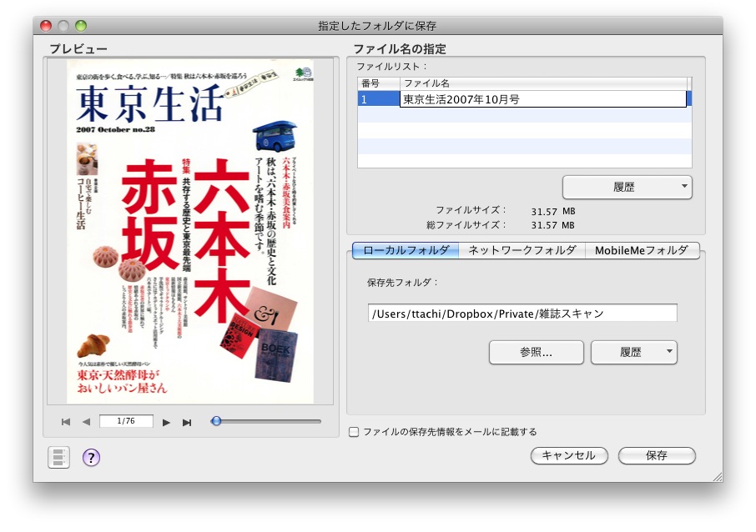756x532 pixels.
Task: Click the preview page slider knob
Action: pyautogui.click(x=216, y=421)
